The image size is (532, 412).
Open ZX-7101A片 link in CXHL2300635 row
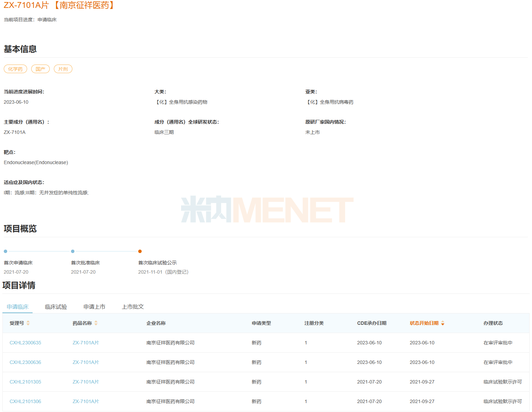[x=86, y=343]
